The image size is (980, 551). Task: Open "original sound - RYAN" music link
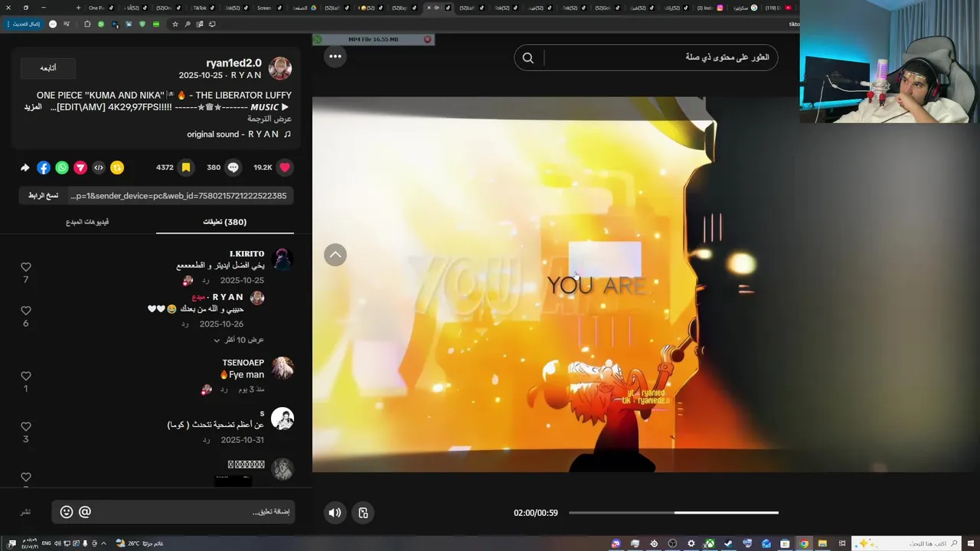tap(239, 134)
